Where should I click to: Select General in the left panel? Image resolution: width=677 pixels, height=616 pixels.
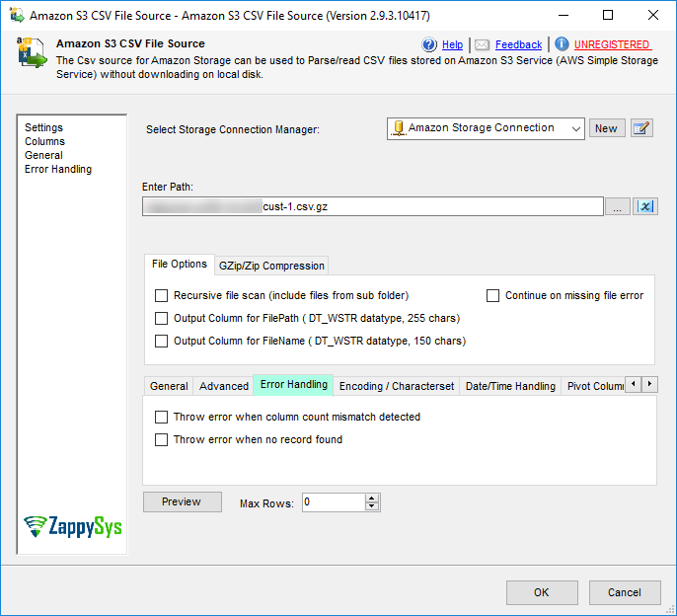[43, 155]
